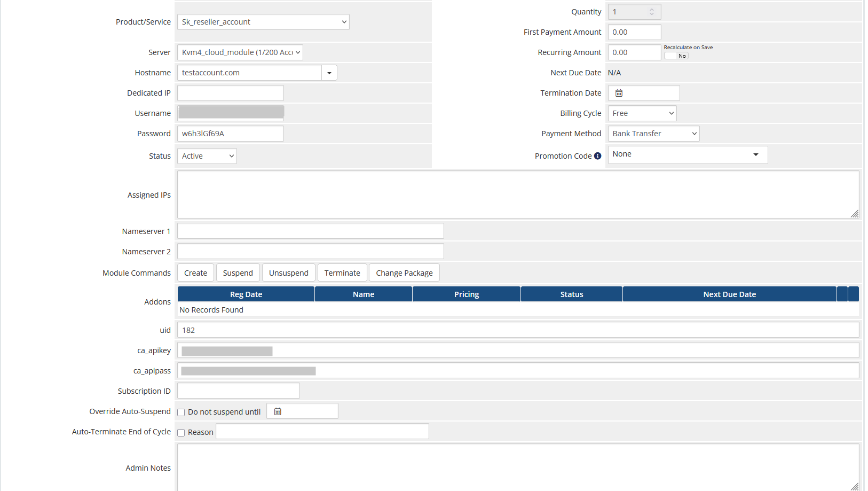Click the Next Due Date column header
This screenshot has width=868, height=491.
coord(729,294)
